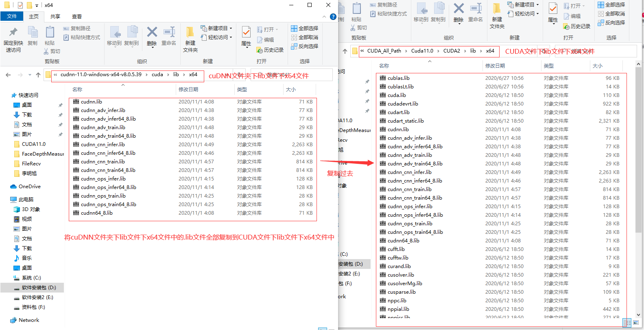The width and height of the screenshot is (644, 330).
Task: Click the Up arrow in left window navigation
Action: pyautogui.click(x=38, y=75)
